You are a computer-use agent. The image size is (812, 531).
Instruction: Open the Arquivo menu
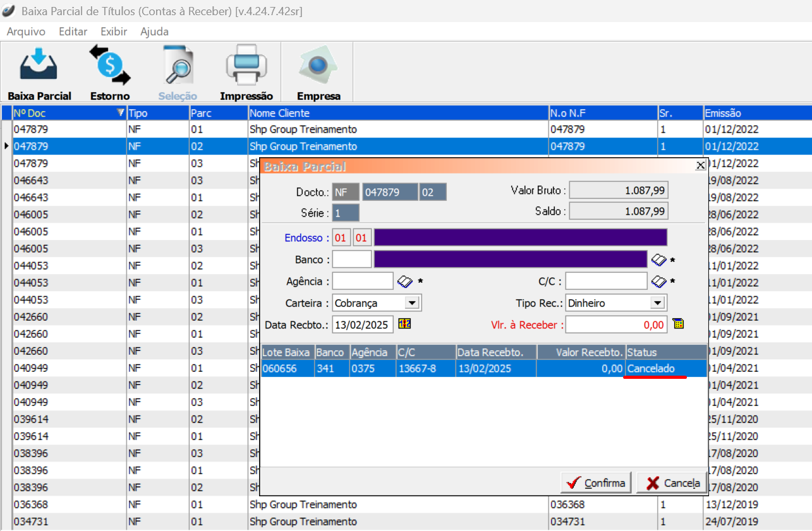[x=26, y=32]
